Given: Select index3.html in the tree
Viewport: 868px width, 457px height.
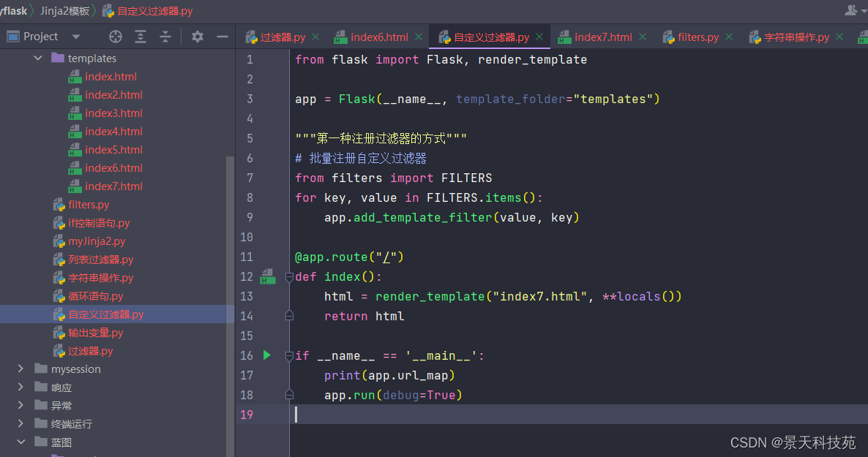Looking at the screenshot, I should 113,113.
